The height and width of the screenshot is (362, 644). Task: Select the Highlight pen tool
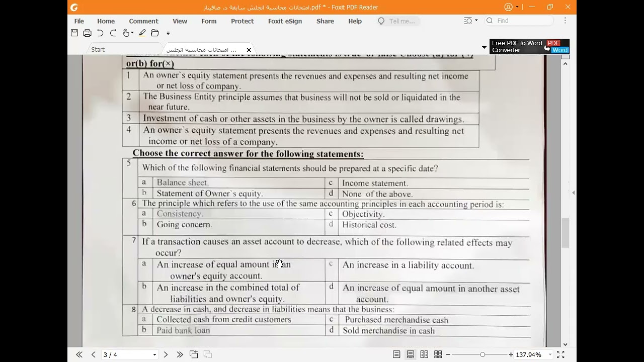coord(142,33)
